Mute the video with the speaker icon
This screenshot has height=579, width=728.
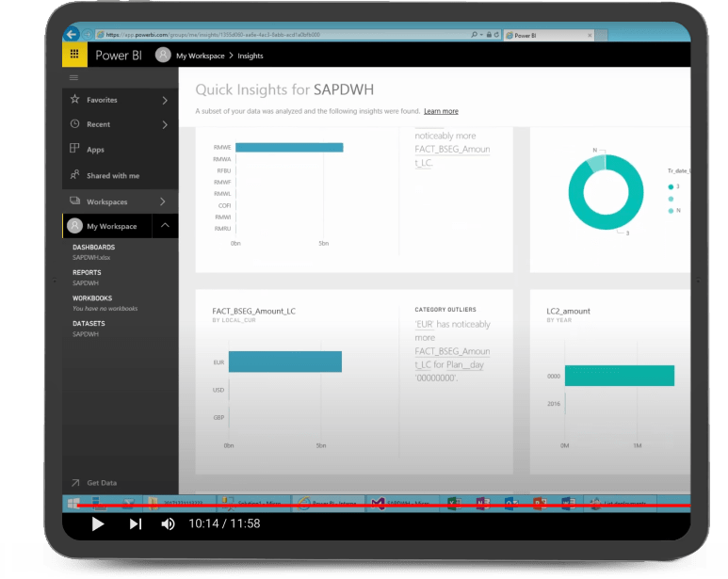(168, 523)
